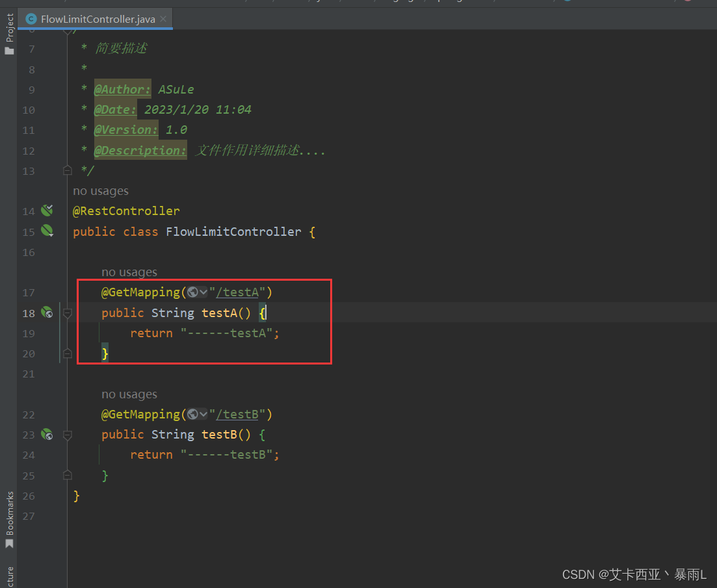The image size is (717, 588).
Task: Open the Project tool window
Action: 9,34
